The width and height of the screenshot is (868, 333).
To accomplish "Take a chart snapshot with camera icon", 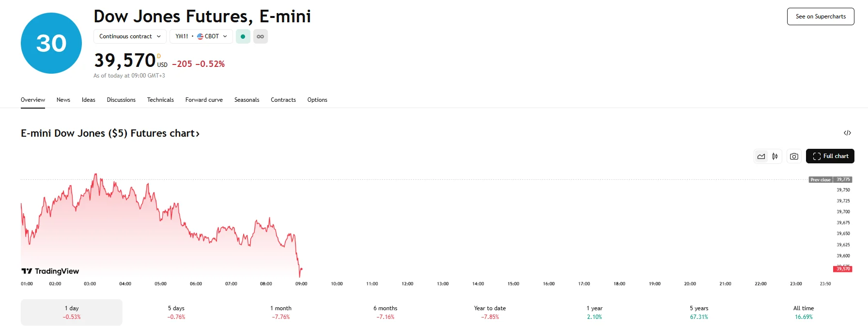I will 794,156.
